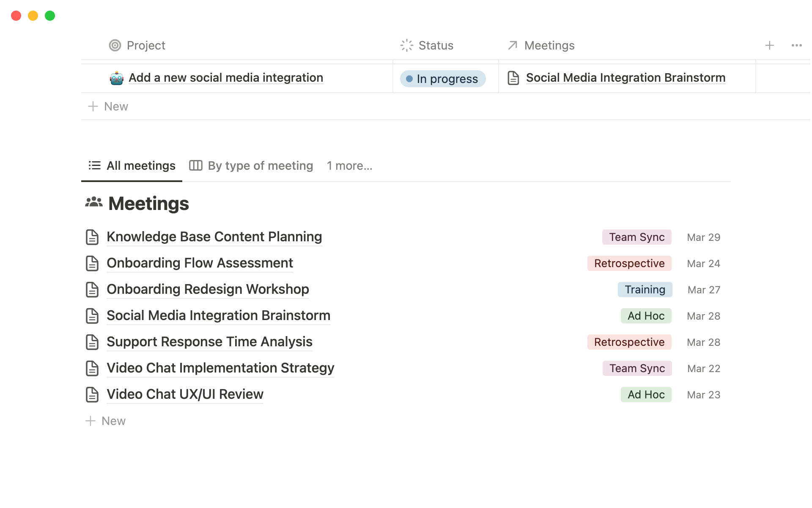Open Add a new social media integration project
The height and width of the screenshot is (508, 812).
226,78
